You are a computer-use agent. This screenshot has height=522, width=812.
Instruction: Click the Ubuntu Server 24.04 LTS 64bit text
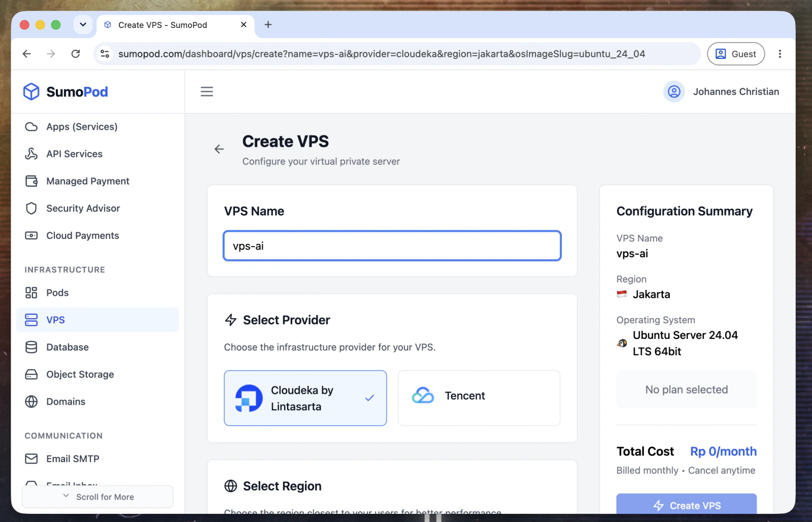685,343
